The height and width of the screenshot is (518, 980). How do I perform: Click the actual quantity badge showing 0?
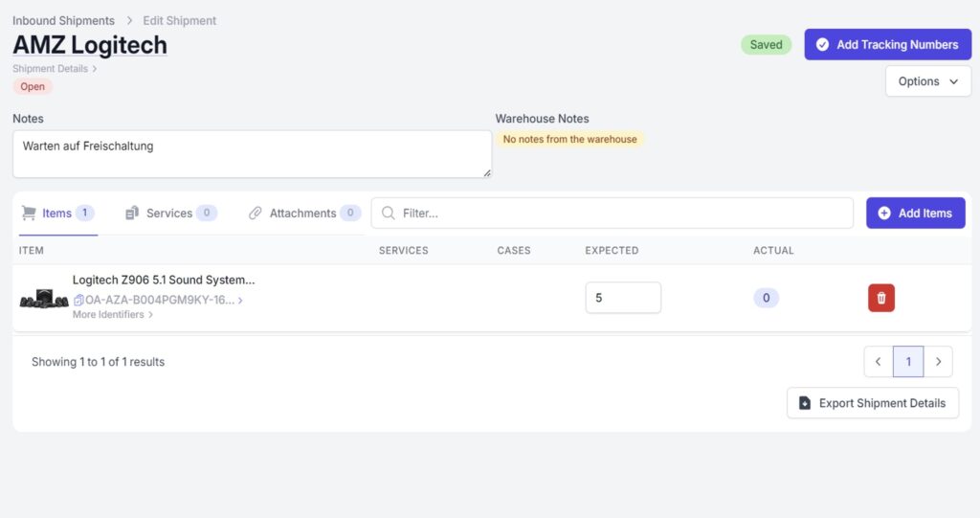[x=767, y=298]
